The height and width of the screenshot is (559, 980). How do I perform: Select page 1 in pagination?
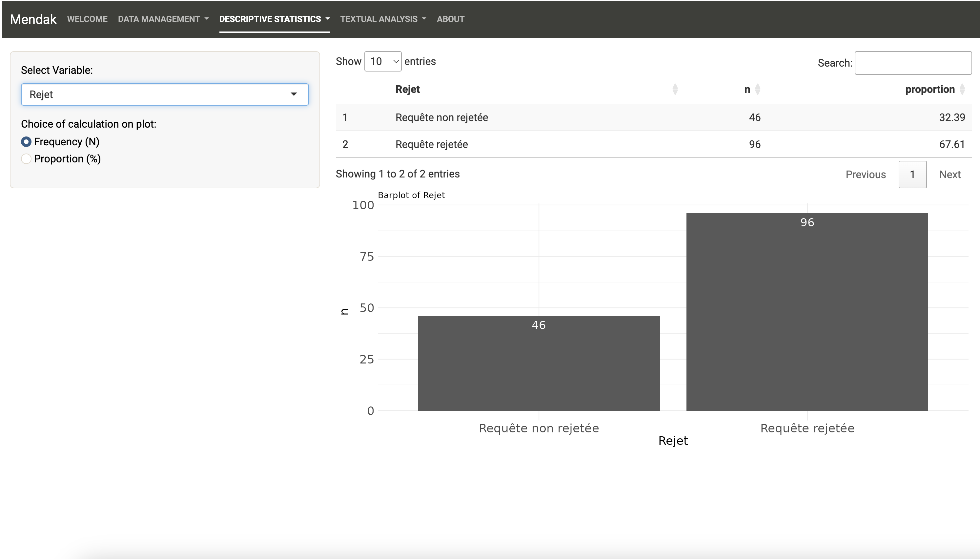tap(912, 175)
